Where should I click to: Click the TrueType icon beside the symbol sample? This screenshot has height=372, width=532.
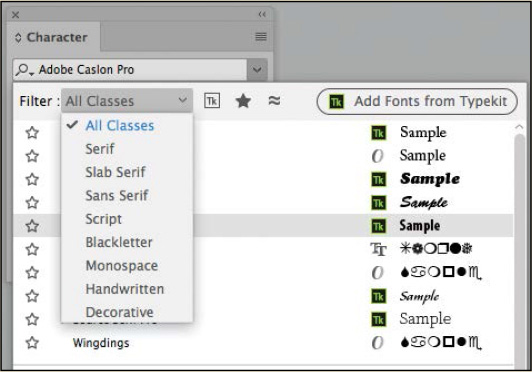pyautogui.click(x=378, y=249)
